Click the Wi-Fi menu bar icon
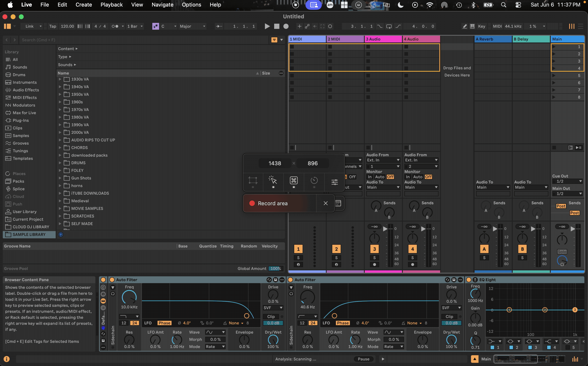588x366 pixels. point(430,5)
